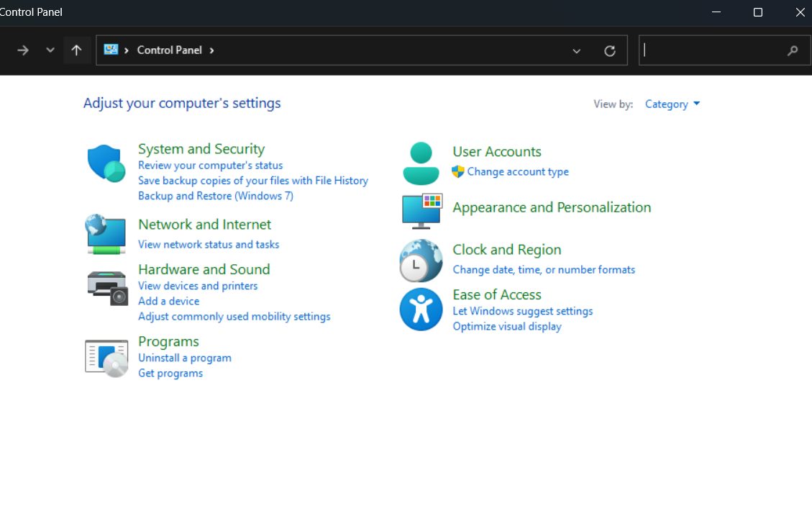812x506 pixels.
Task: Open the System and Security shield icon
Action: [106, 163]
